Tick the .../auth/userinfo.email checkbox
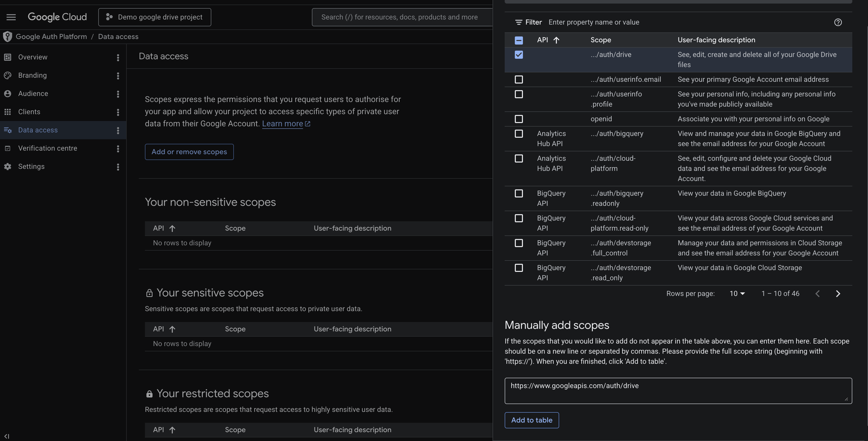The height and width of the screenshot is (441, 868). tap(519, 79)
